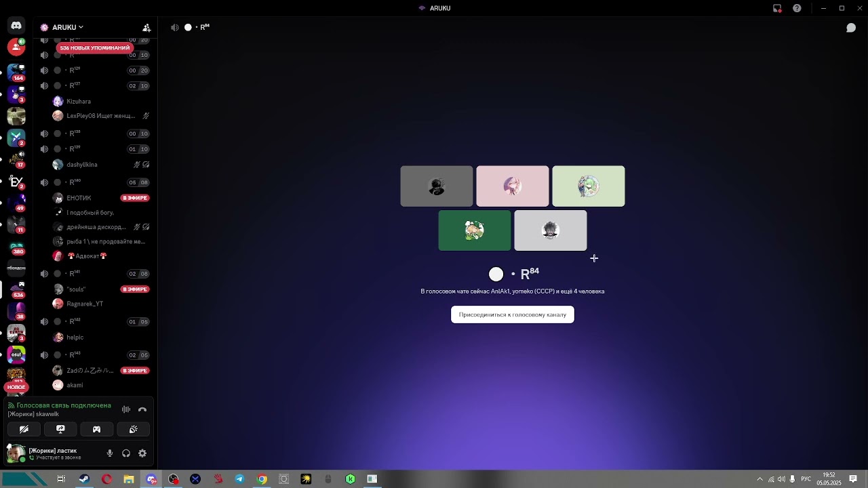
Task: Join the R142 voice channel
Action: pos(95,322)
